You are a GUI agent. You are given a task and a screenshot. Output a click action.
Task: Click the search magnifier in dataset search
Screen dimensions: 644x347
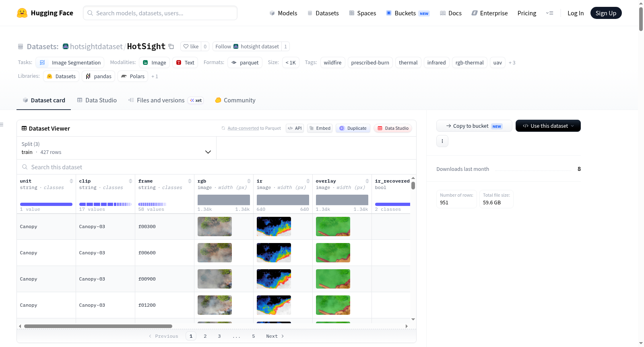(x=25, y=167)
